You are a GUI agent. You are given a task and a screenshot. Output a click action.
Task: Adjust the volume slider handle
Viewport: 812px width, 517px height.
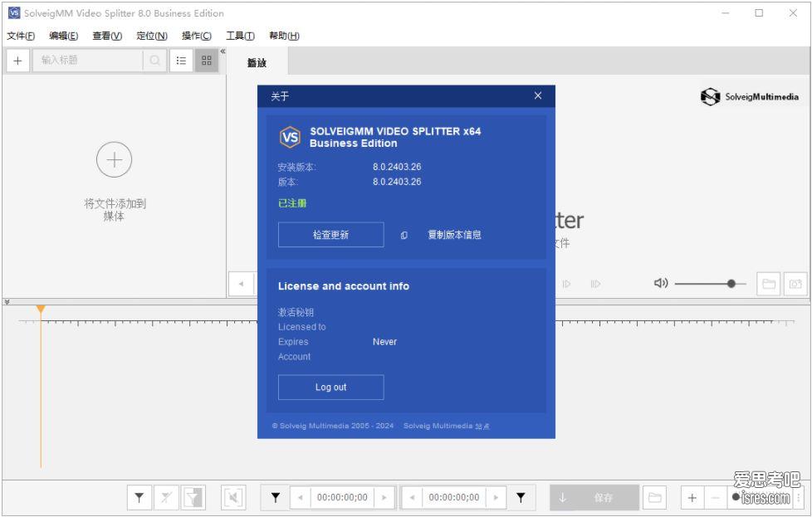(x=731, y=284)
